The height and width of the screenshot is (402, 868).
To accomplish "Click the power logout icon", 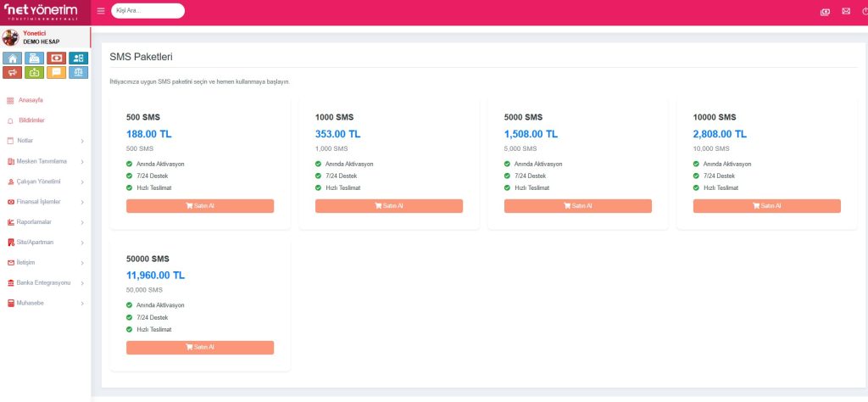I will coord(865,11).
